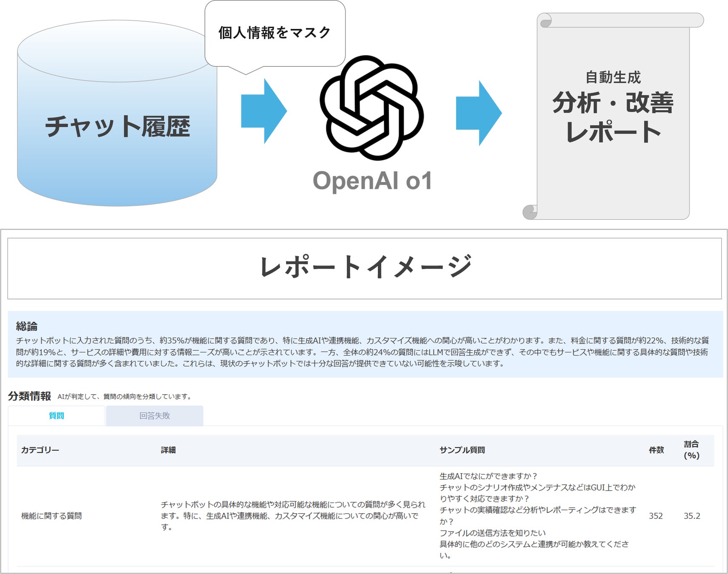This screenshot has width=728, height=574.
Task: Open the 回答失敗 tab
Action: pos(155,415)
